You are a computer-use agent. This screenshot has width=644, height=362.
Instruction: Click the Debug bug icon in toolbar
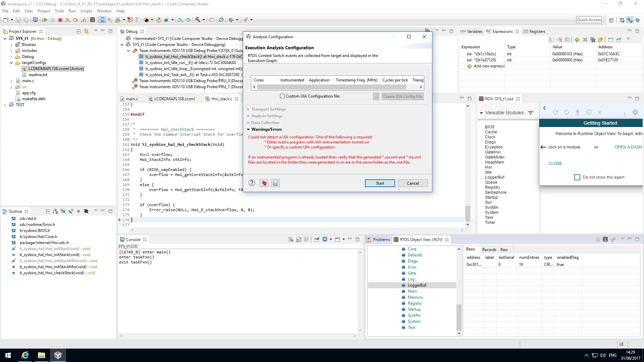tap(231, 20)
